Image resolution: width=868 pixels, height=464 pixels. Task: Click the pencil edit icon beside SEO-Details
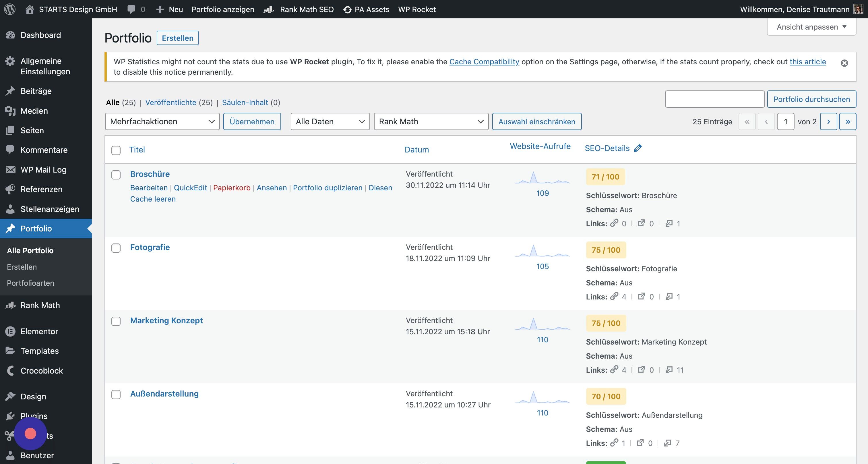click(638, 148)
